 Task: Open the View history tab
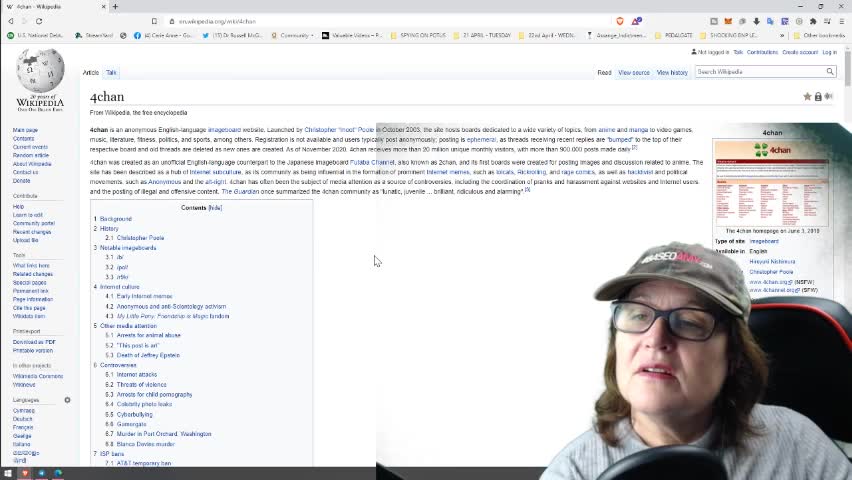click(672, 72)
